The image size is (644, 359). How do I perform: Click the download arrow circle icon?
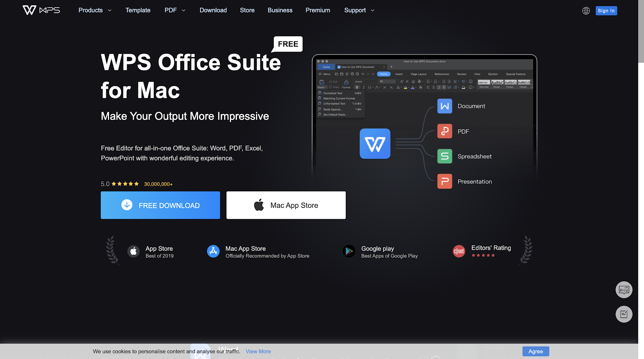[x=127, y=205]
